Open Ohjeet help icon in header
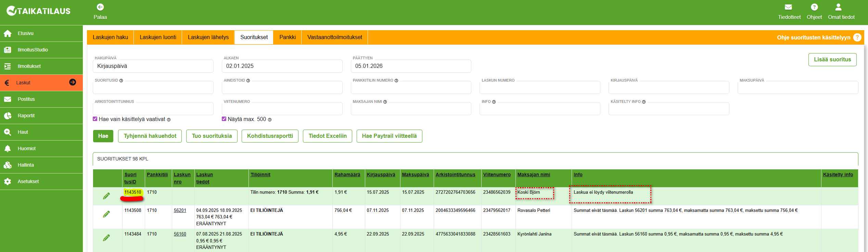 point(814,7)
